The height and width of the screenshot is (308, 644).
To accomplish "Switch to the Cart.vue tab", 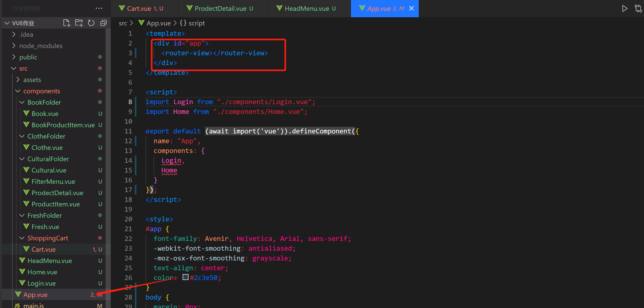I will point(144,8).
